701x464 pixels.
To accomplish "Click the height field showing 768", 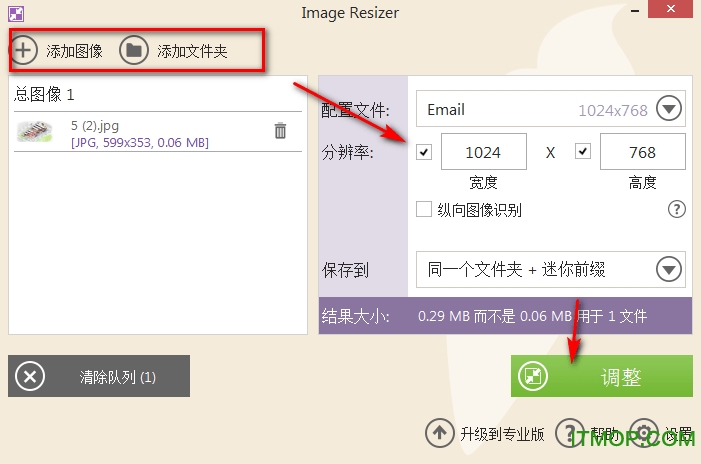I will (642, 152).
